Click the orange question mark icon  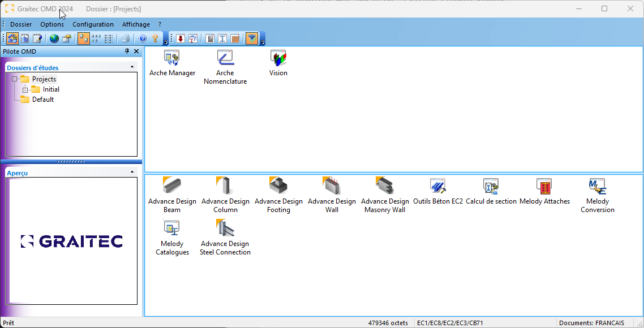click(155, 38)
